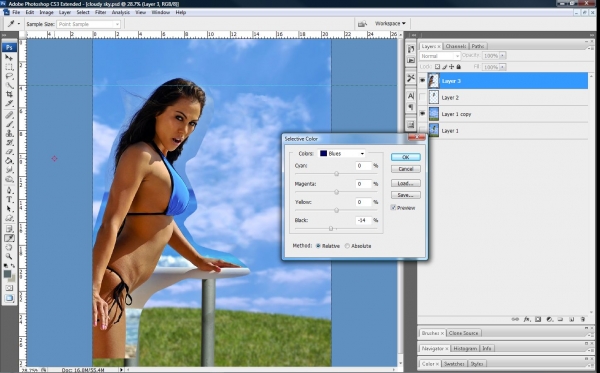Image resolution: width=600 pixels, height=373 pixels.
Task: Open the Colors dropdown showing Blues
Action: click(342, 153)
